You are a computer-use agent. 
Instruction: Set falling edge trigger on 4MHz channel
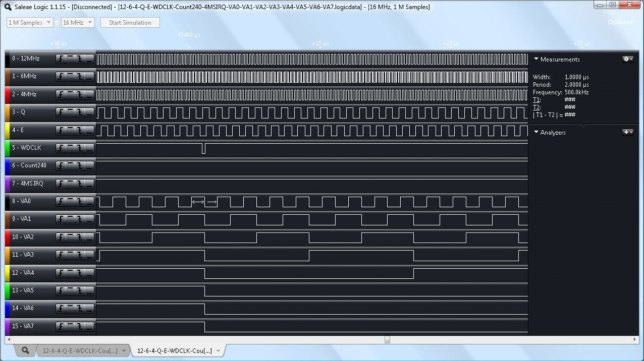(x=80, y=94)
